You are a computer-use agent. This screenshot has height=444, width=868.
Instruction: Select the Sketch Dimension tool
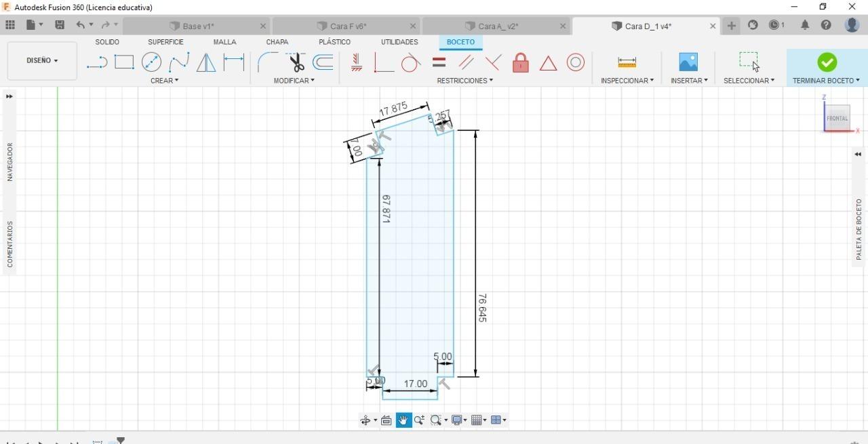(x=234, y=62)
